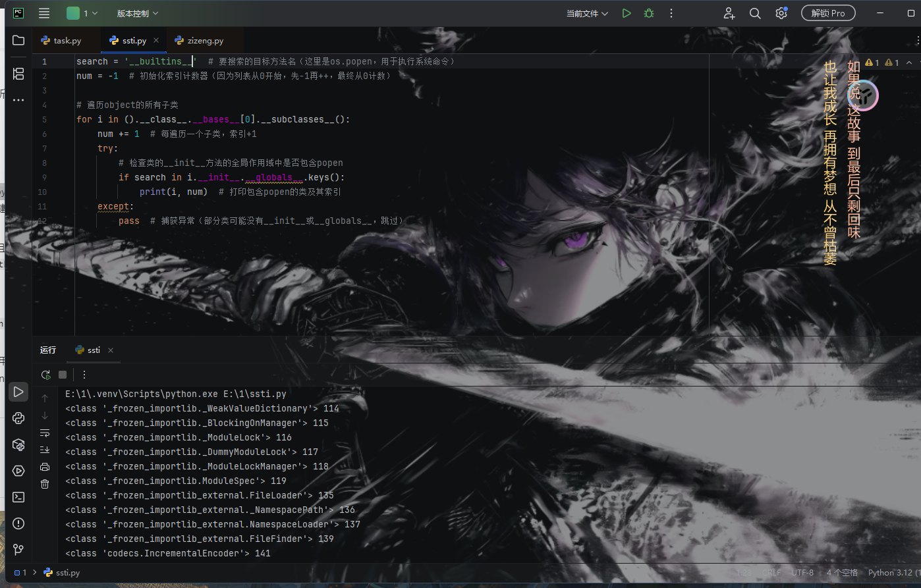Toggle soft-wrap in the run console
The height and width of the screenshot is (588, 921).
[x=45, y=433]
